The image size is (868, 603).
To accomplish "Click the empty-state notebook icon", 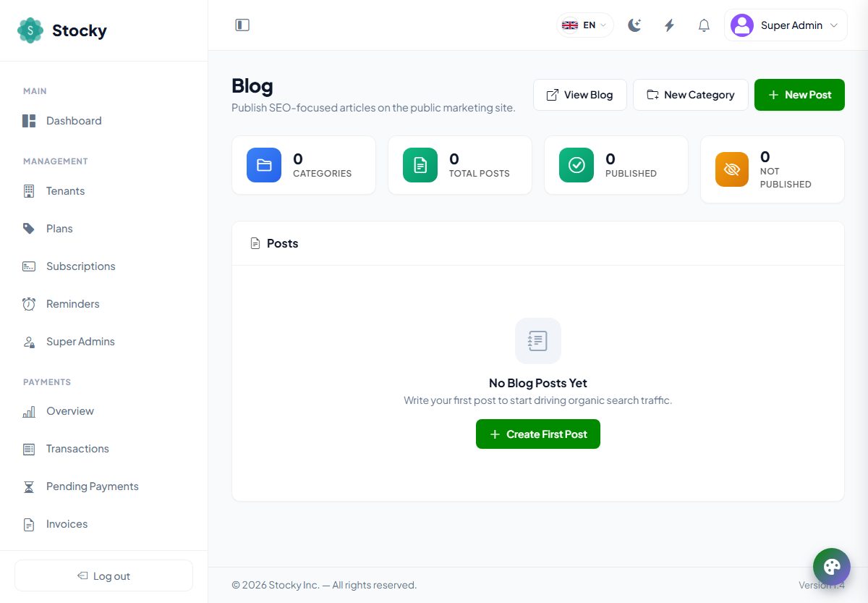I will click(x=537, y=341).
